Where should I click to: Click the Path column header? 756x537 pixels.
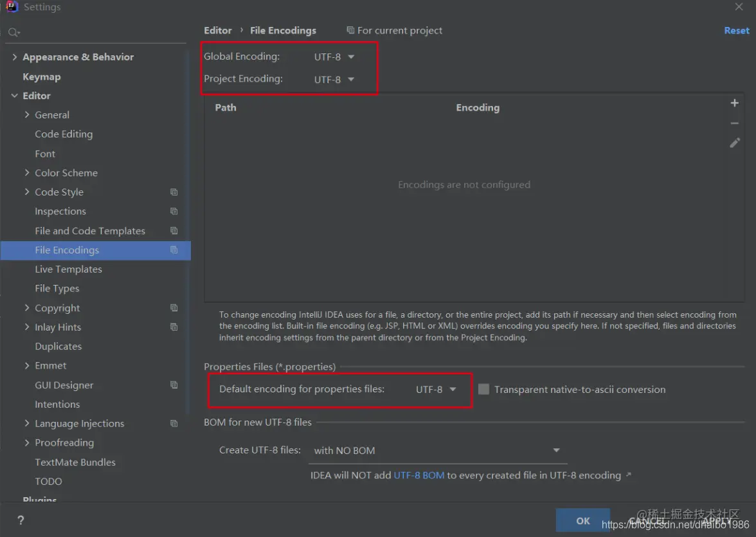click(x=226, y=107)
